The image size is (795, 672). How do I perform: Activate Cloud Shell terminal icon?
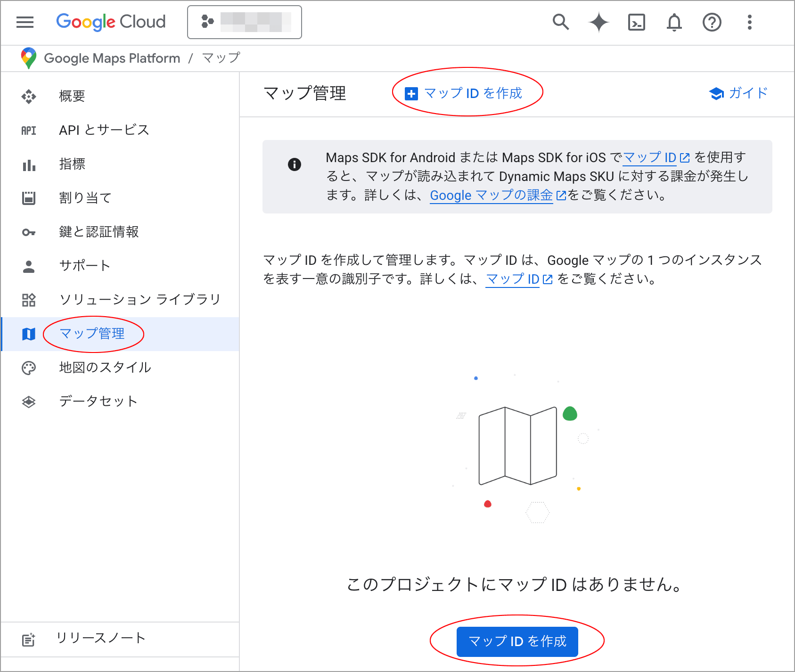coord(637,22)
